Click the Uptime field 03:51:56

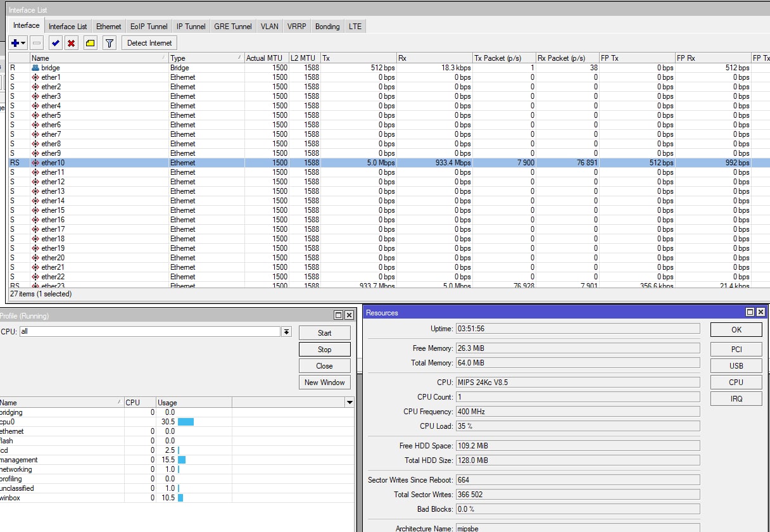pos(577,329)
